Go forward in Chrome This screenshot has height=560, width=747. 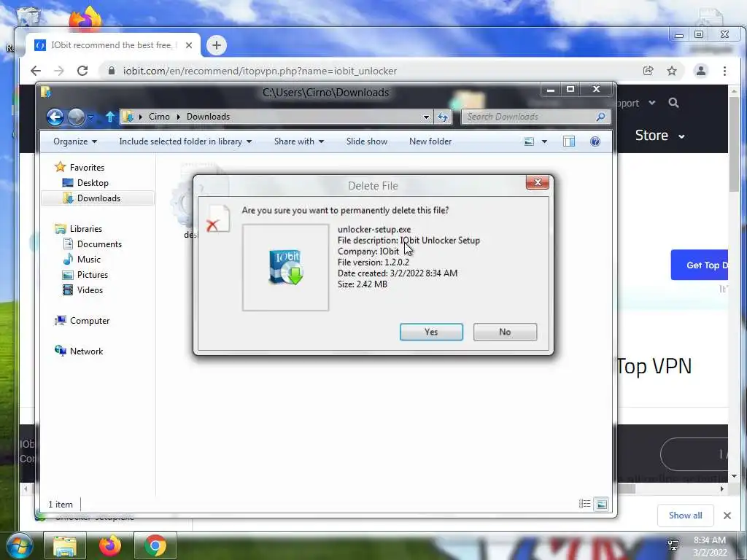point(58,71)
